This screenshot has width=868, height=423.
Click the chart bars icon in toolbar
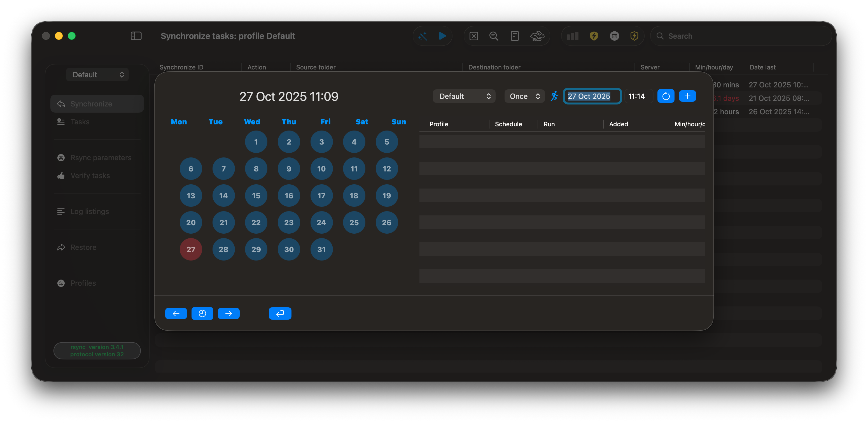tap(573, 36)
